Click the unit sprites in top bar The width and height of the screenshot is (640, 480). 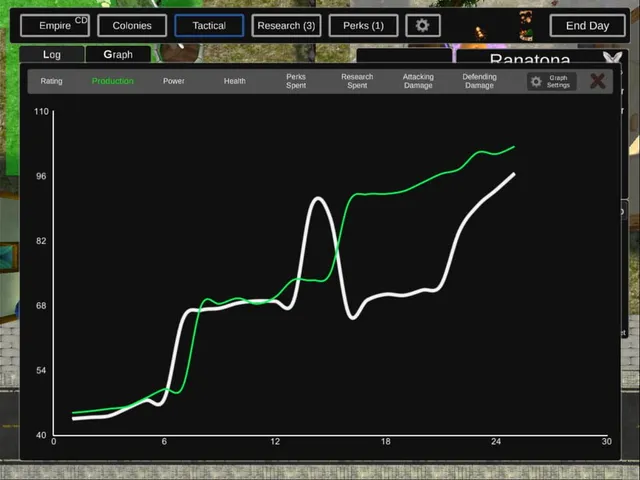[x=525, y=26]
